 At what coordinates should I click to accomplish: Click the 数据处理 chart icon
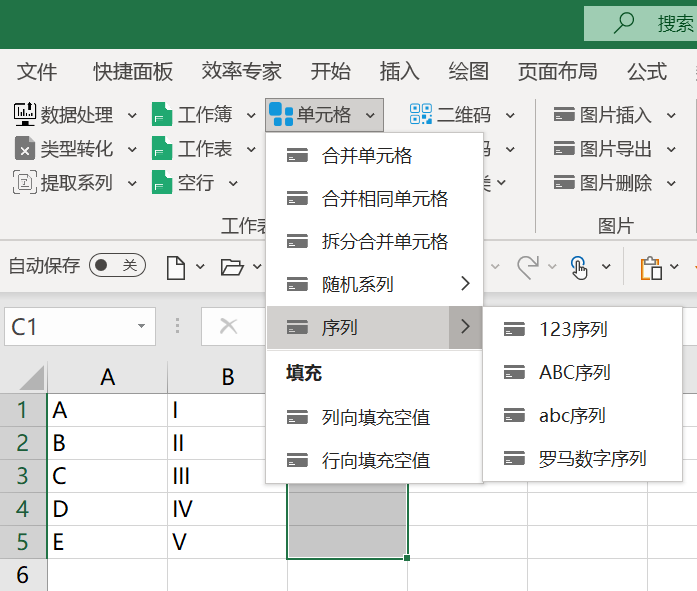(x=24, y=115)
